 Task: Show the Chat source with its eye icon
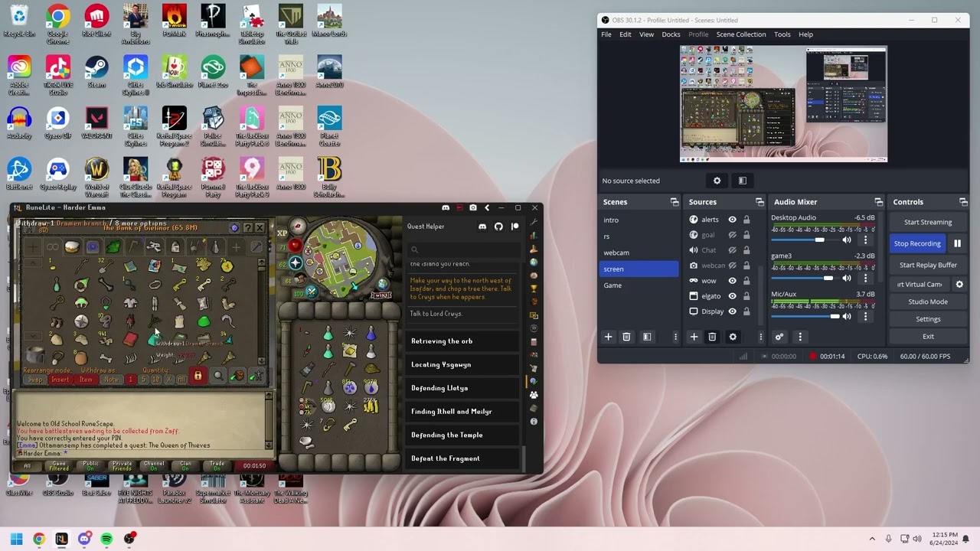pos(732,250)
